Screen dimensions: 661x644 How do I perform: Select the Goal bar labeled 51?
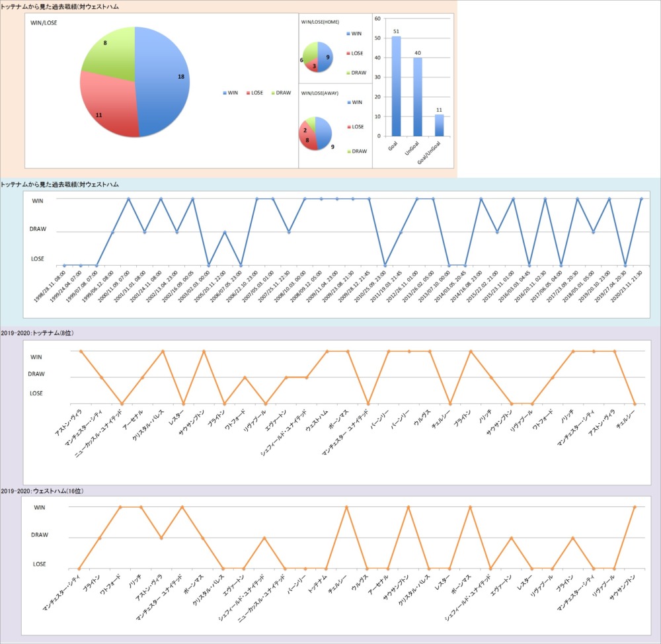click(396, 86)
